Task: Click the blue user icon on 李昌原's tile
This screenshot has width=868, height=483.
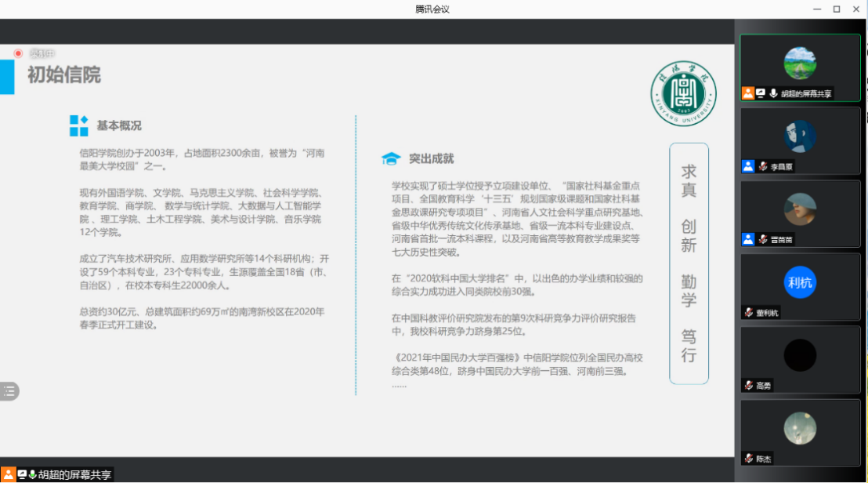Action: tap(748, 166)
